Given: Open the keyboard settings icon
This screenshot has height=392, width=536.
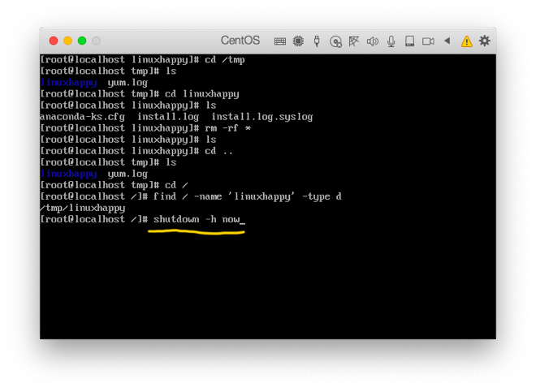Looking at the screenshot, I should point(280,41).
